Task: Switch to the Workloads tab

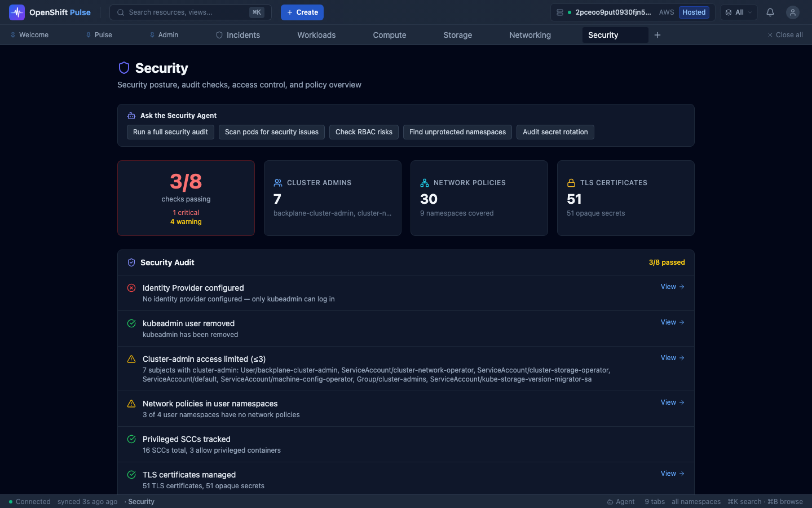Action: tap(316, 35)
